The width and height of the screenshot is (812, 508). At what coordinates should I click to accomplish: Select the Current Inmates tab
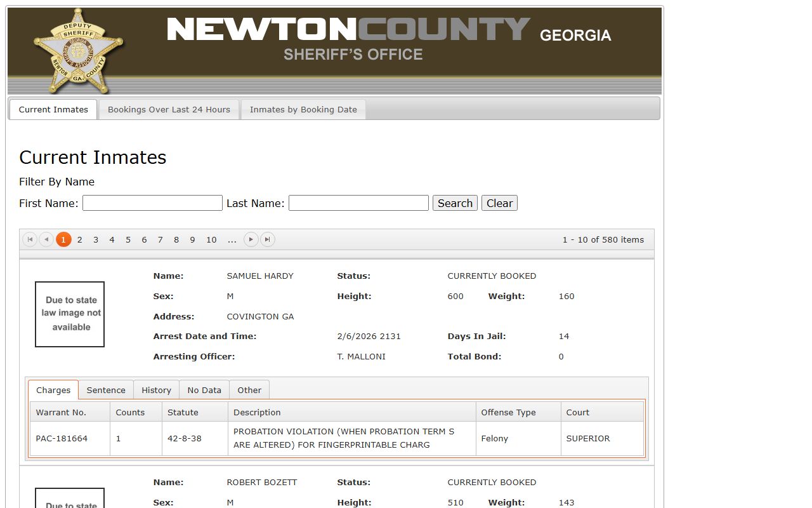(53, 109)
